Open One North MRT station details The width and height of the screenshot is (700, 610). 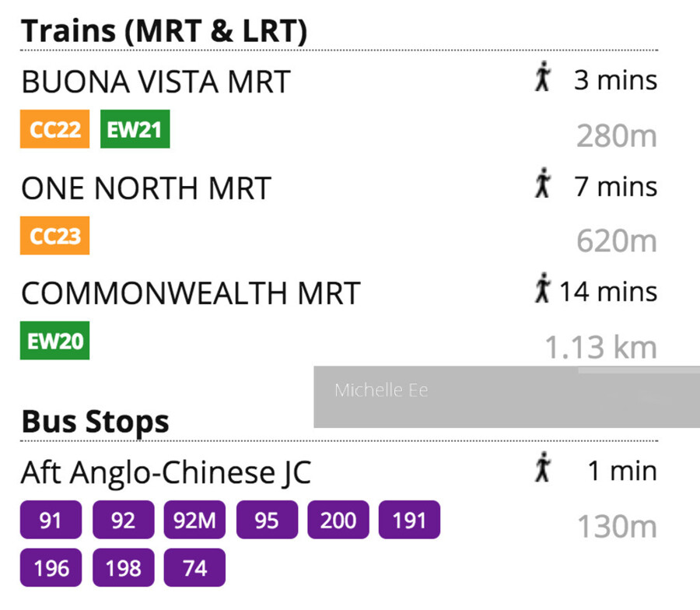click(146, 188)
